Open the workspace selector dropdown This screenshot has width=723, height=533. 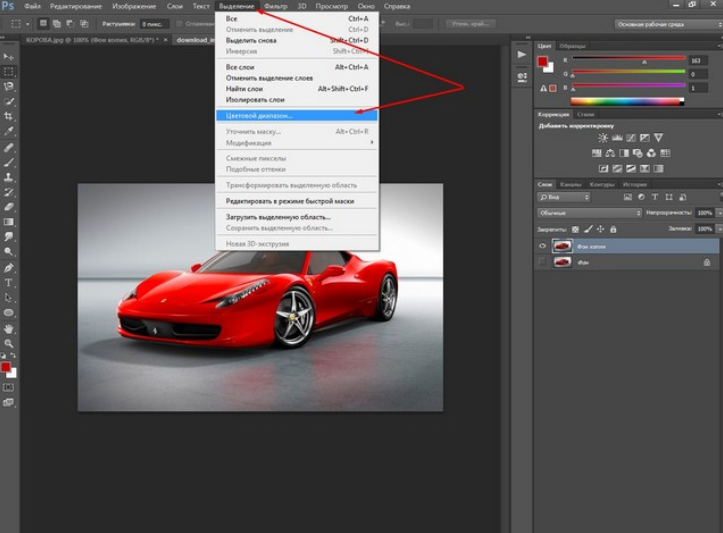669,24
